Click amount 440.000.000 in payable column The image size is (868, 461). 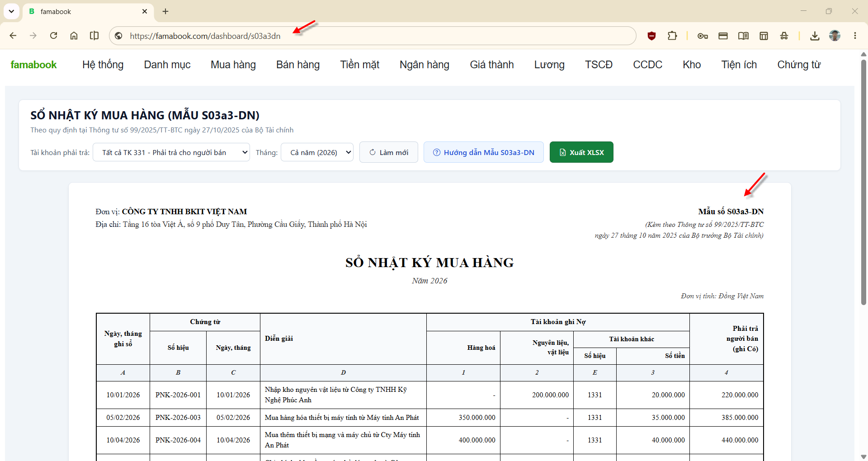[740, 440]
